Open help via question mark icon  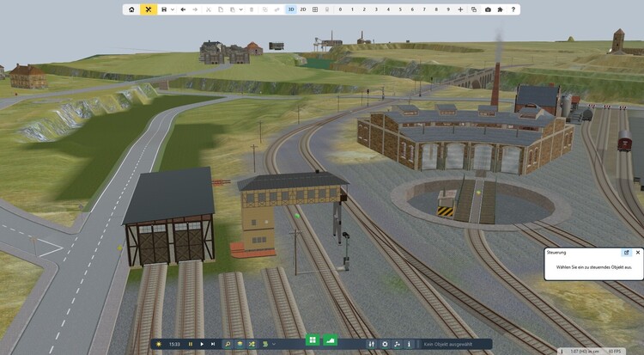[513, 9]
